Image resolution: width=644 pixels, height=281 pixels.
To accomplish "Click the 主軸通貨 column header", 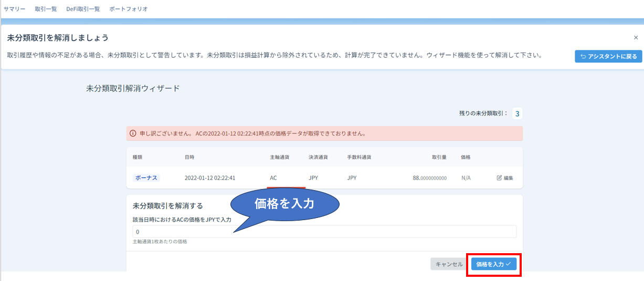I will pyautogui.click(x=280, y=157).
